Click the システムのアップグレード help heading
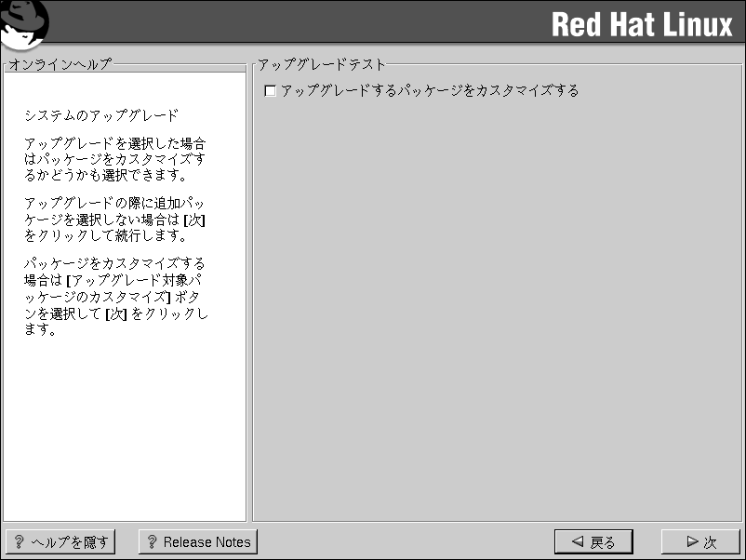The height and width of the screenshot is (560, 746). point(101,116)
